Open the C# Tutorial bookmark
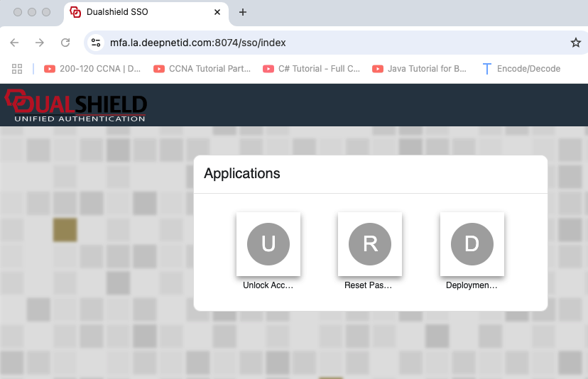 click(x=312, y=69)
